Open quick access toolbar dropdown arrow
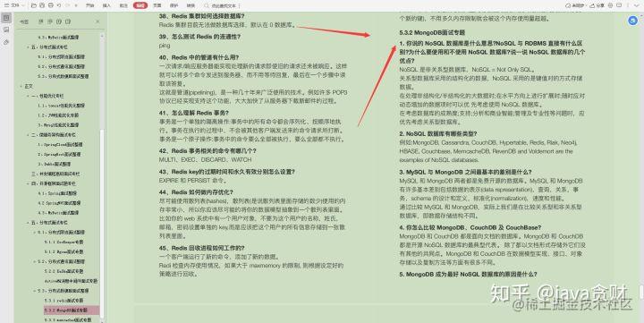This screenshot has height=323, width=644. pos(76,5)
